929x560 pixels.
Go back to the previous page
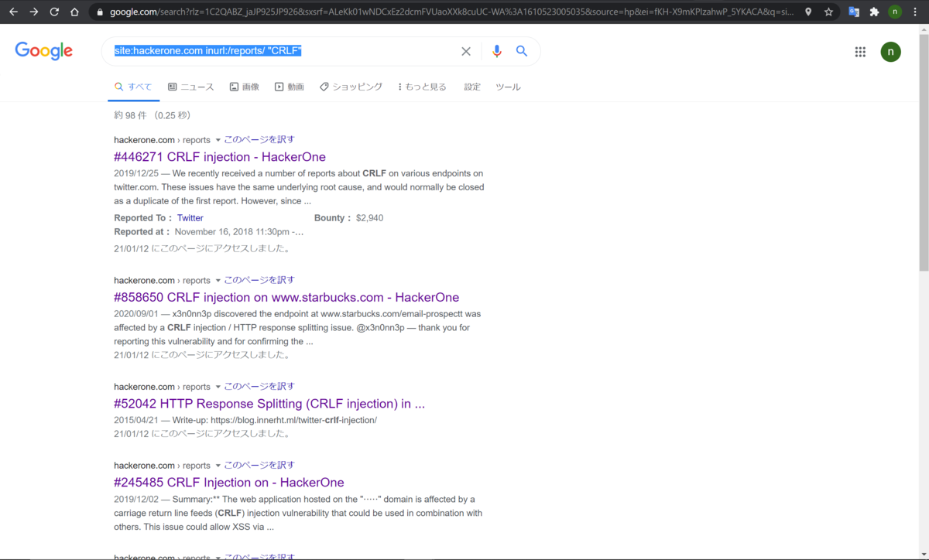tap(13, 12)
